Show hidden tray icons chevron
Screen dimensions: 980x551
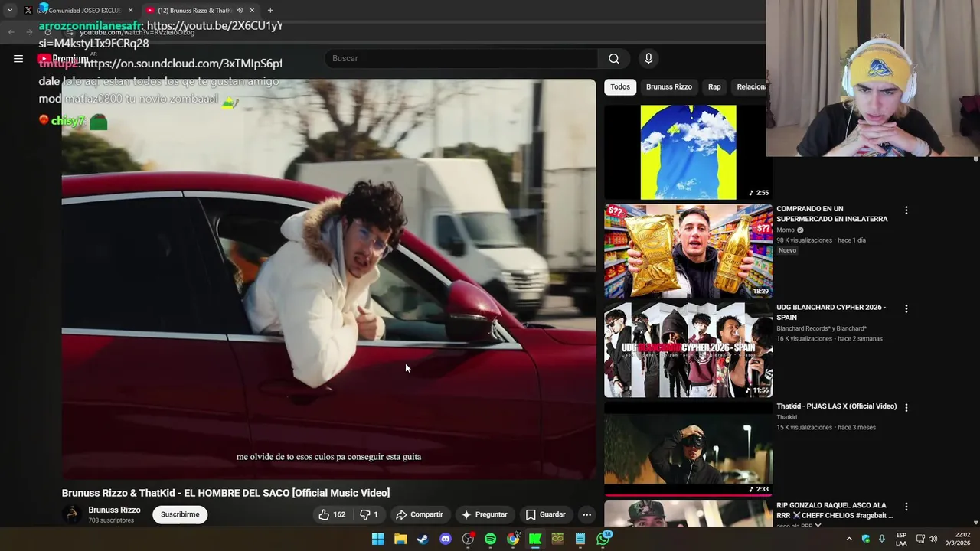point(848,539)
